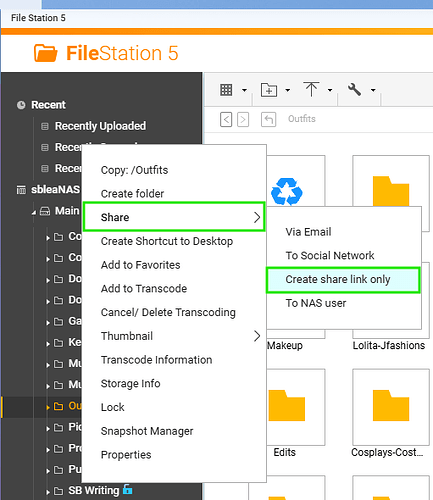Click the Cosplays-Cost... folder label
The height and width of the screenshot is (500, 433).
click(387, 452)
